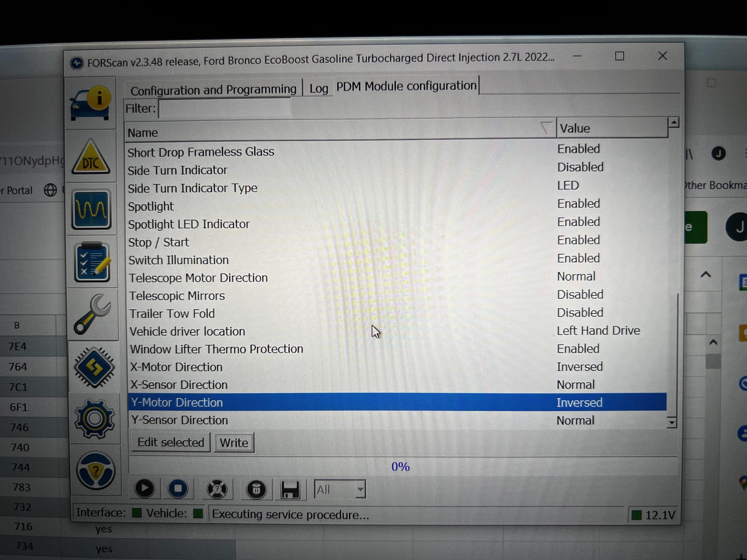This screenshot has height=560, width=747.
Task: Switch to Configuration and Programming tab
Action: point(213,90)
